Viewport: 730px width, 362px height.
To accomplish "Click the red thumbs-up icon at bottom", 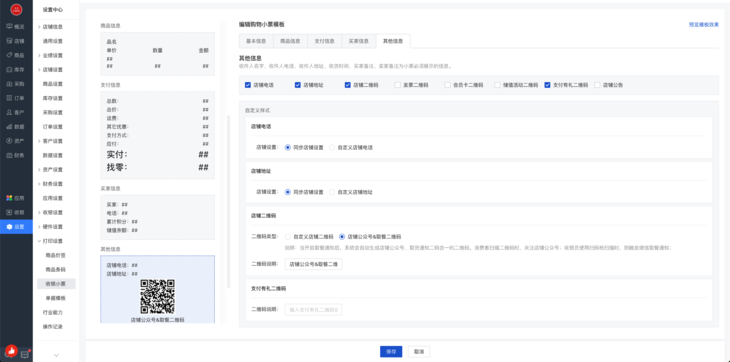I will point(11,351).
